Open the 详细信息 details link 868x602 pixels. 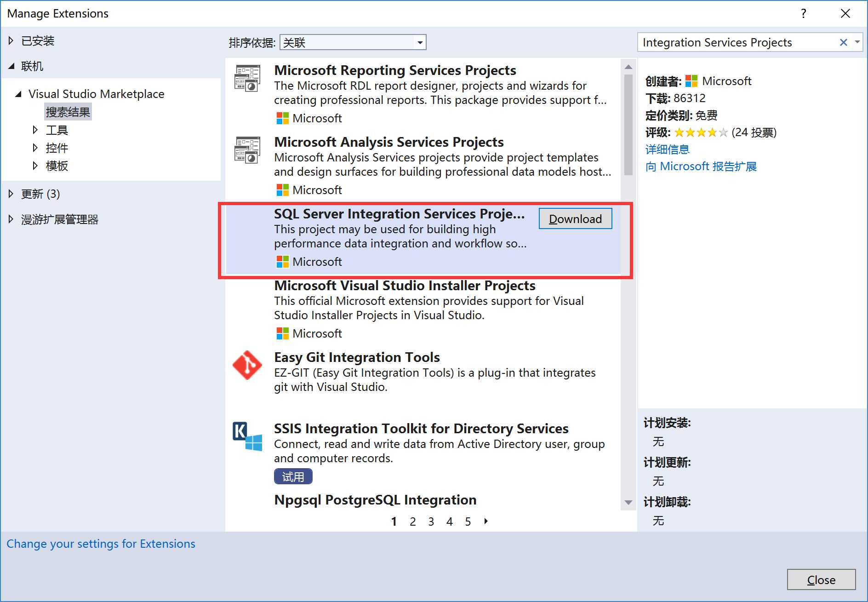coord(668,149)
